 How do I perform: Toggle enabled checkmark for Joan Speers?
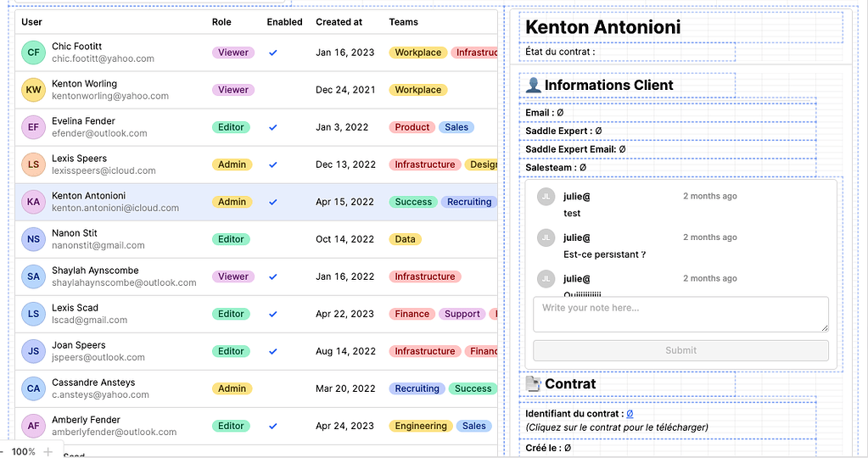(x=273, y=351)
